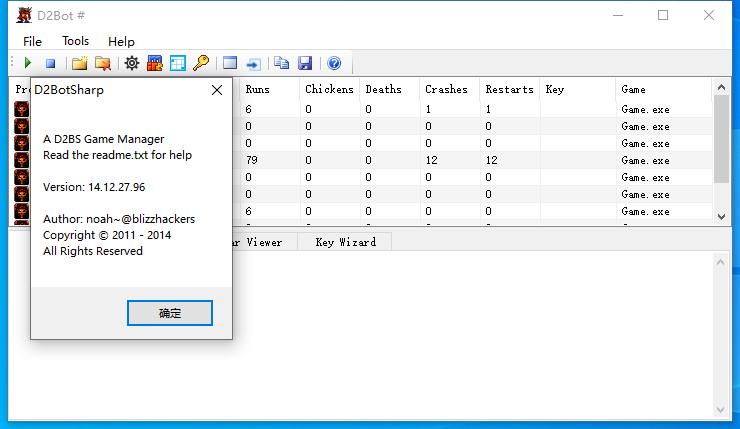Open the Tools menu

click(x=75, y=41)
